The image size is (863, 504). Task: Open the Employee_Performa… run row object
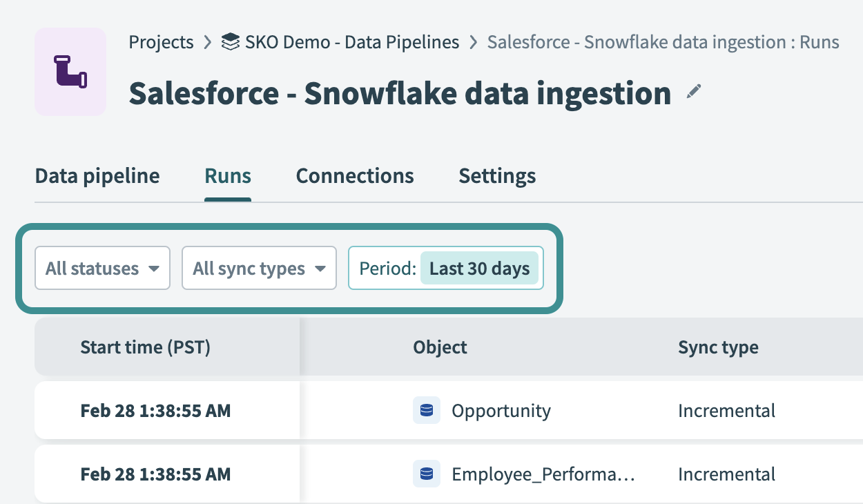543,474
